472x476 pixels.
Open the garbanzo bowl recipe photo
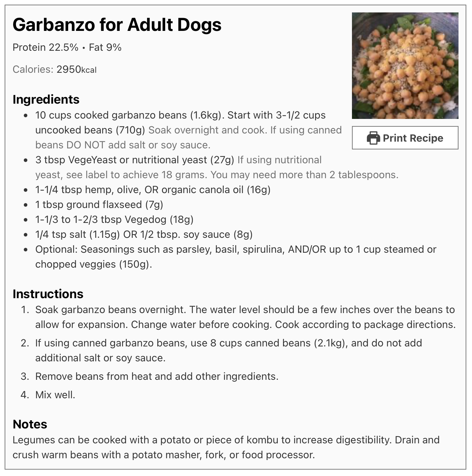(405, 66)
